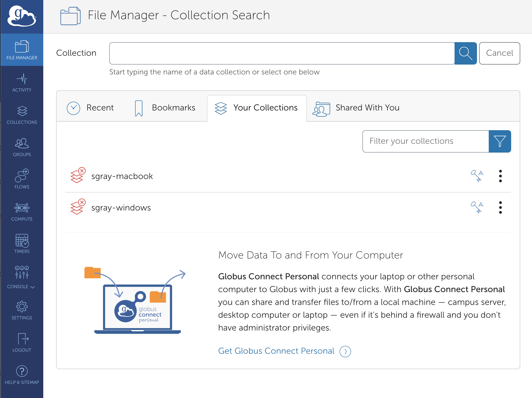532x398 pixels.
Task: Open the Activity page
Action: [x=22, y=83]
